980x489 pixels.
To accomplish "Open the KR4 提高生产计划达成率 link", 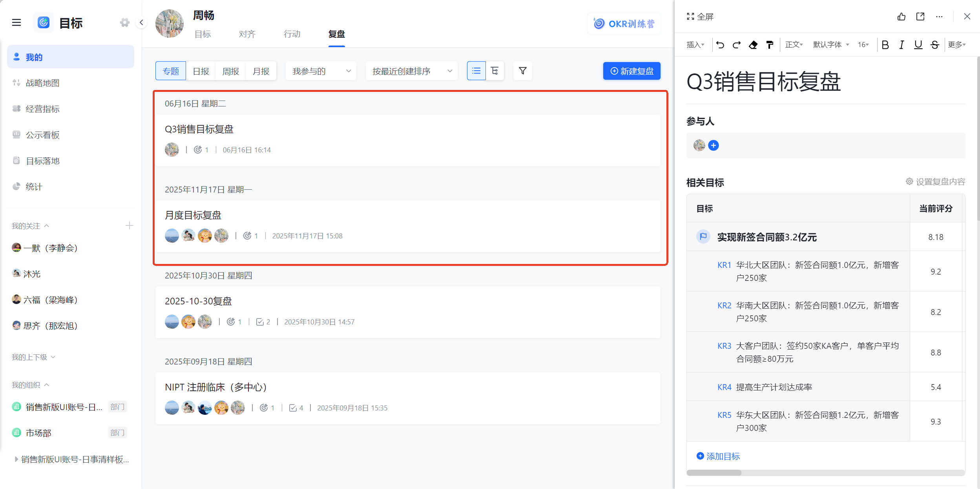I will tap(765, 387).
